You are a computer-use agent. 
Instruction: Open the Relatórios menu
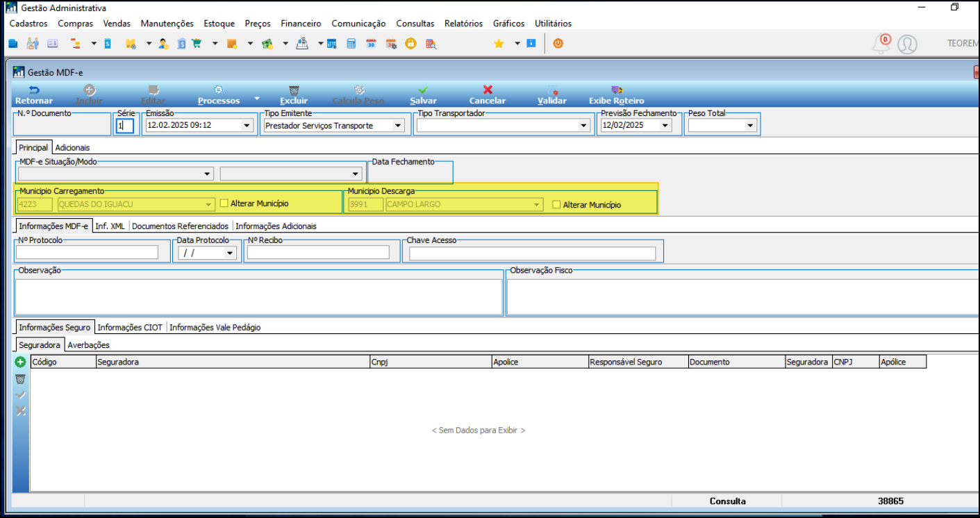463,24
